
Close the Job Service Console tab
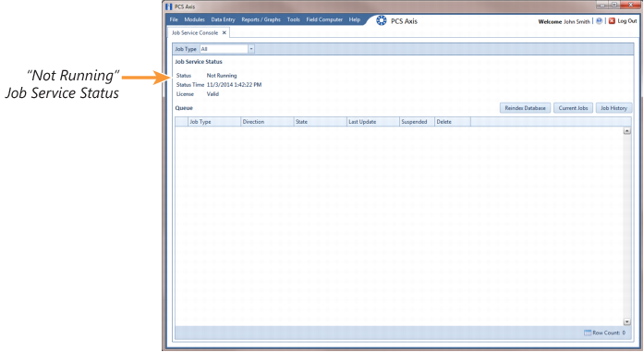[225, 33]
